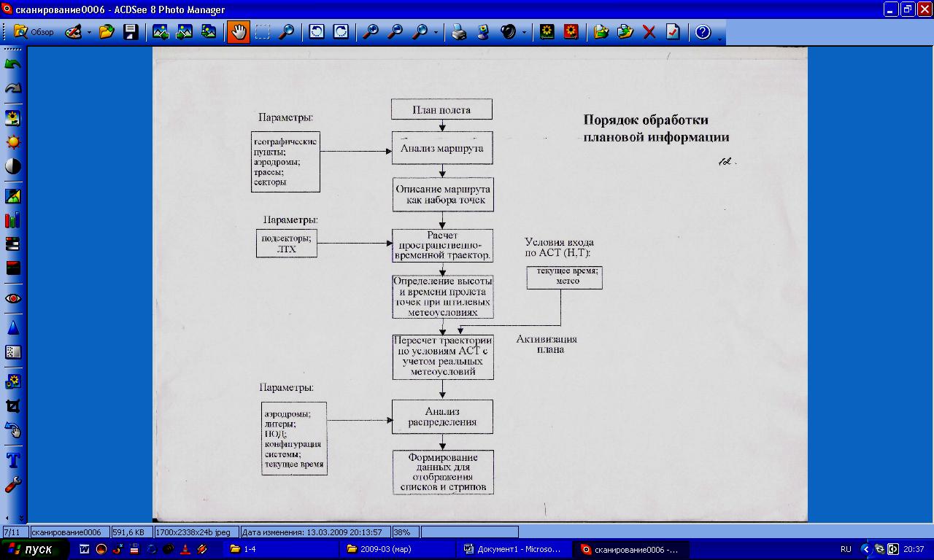
Task: Open file using the folder icon
Action: coord(107,32)
